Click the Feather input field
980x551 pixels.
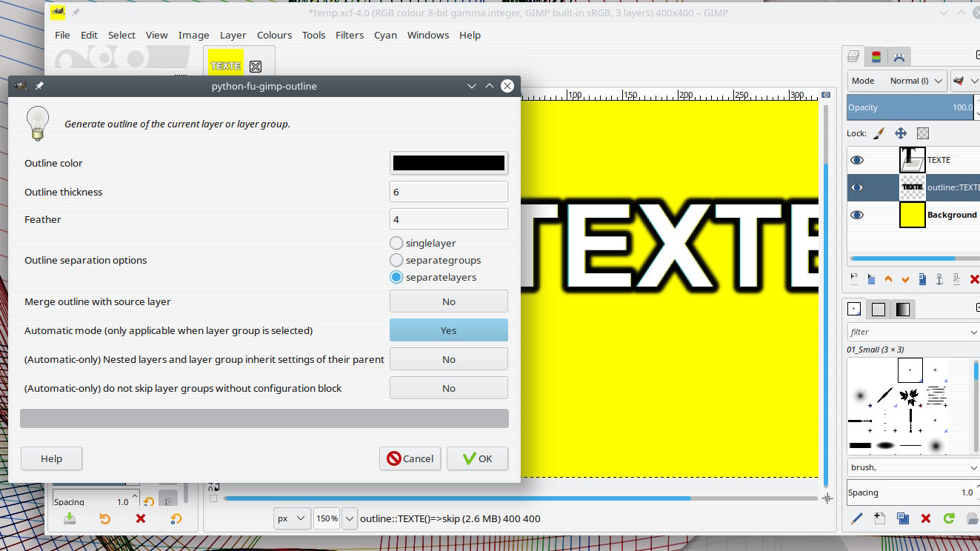coord(449,219)
